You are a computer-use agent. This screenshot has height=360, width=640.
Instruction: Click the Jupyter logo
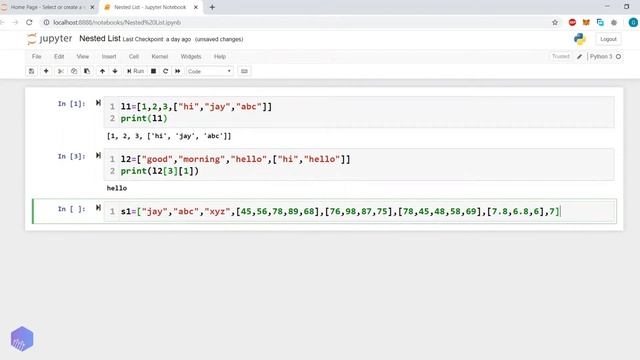tap(49, 39)
